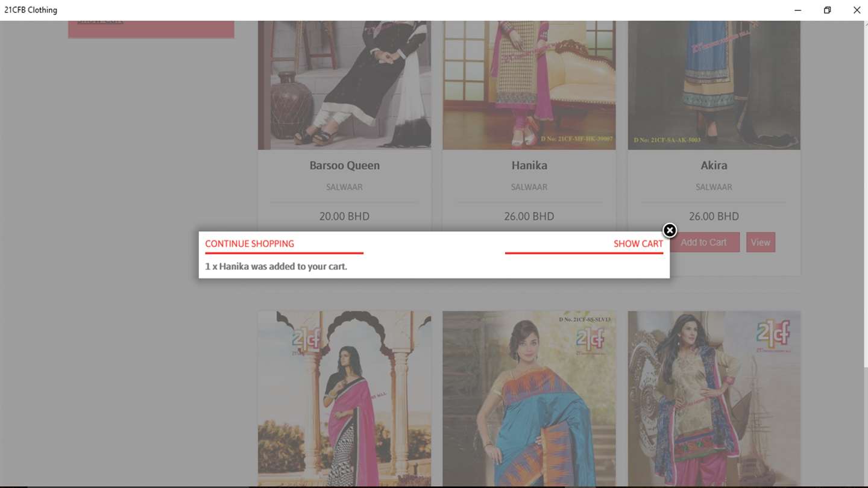Close the 21CFB Clothing window
Viewport: 868px width, 488px height.
click(857, 10)
